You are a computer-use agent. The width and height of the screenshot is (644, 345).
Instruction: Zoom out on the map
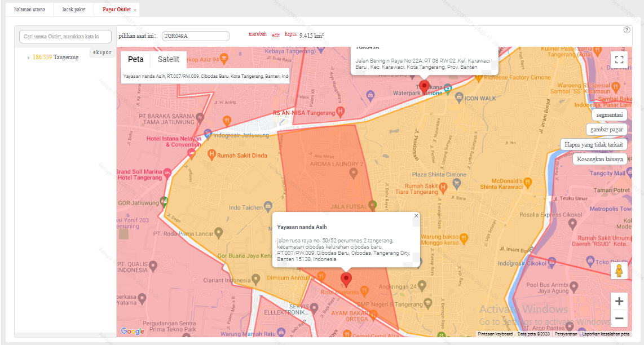tap(619, 318)
